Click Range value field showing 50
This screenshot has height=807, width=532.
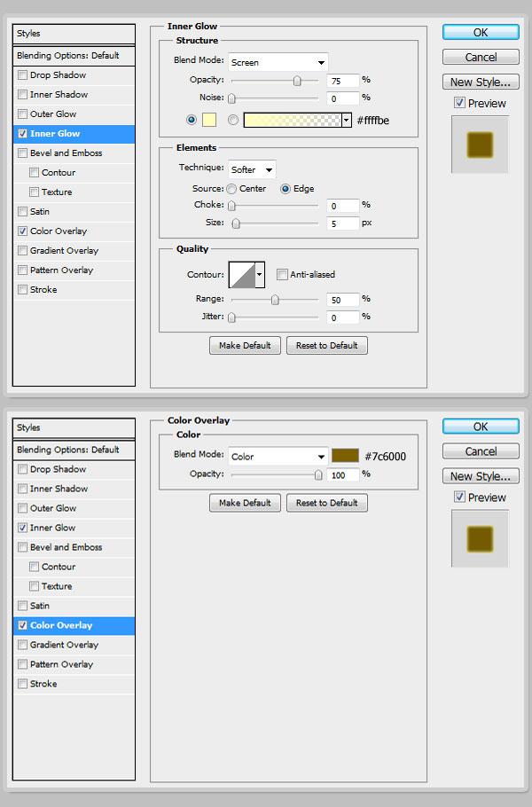pyautogui.click(x=342, y=300)
